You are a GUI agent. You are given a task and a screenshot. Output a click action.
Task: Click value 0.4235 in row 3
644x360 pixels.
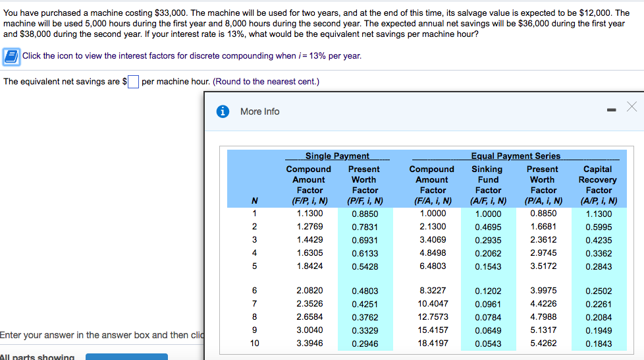(x=599, y=240)
